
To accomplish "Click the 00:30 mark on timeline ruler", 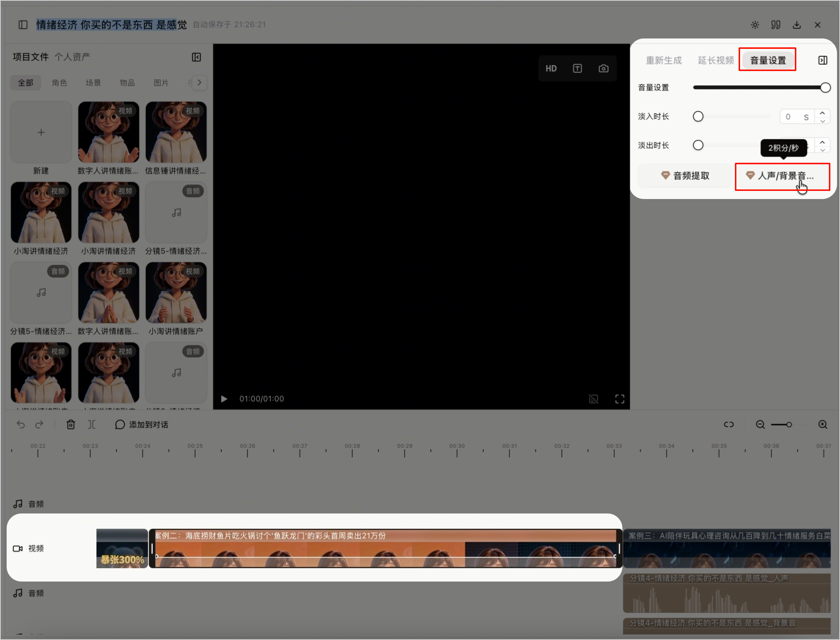I will pyautogui.click(x=457, y=451).
